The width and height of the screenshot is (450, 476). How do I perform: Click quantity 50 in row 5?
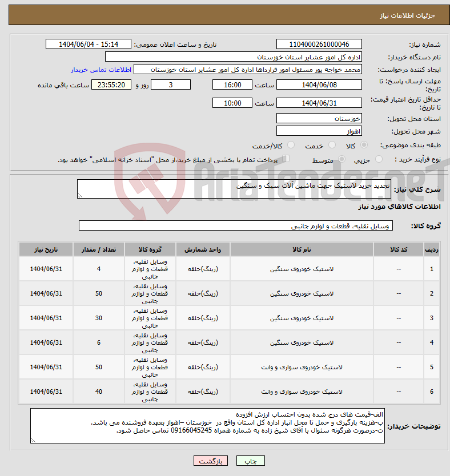pyautogui.click(x=99, y=368)
